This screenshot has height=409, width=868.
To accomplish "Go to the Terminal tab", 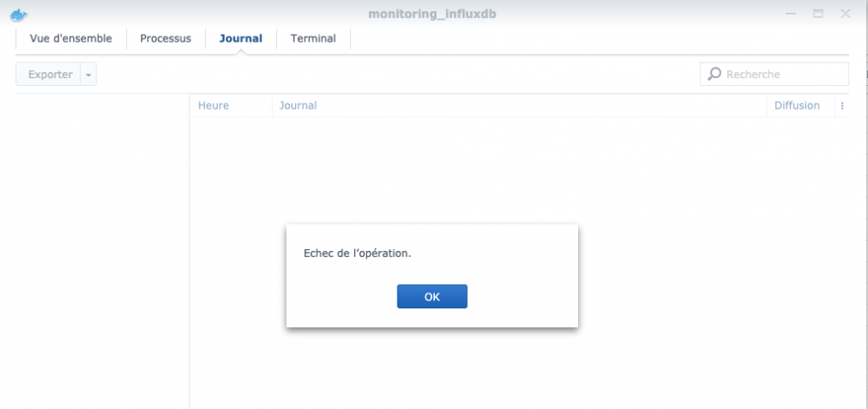I will pos(313,39).
